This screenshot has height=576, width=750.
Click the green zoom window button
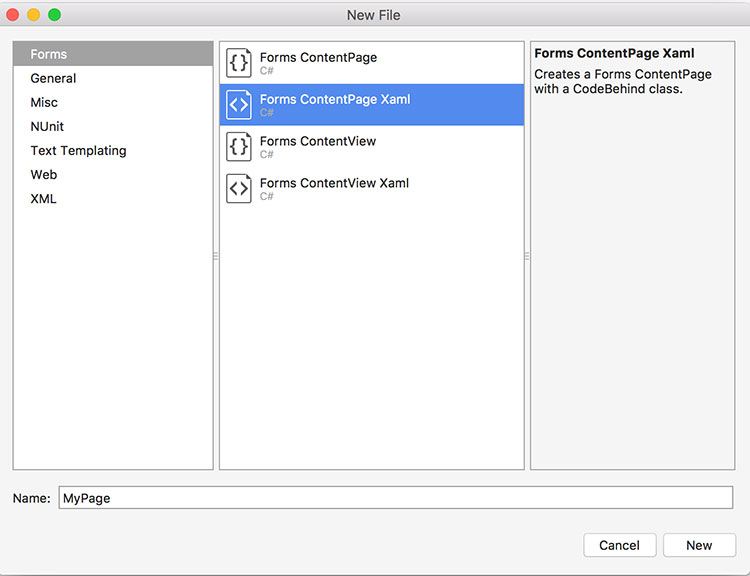click(55, 15)
